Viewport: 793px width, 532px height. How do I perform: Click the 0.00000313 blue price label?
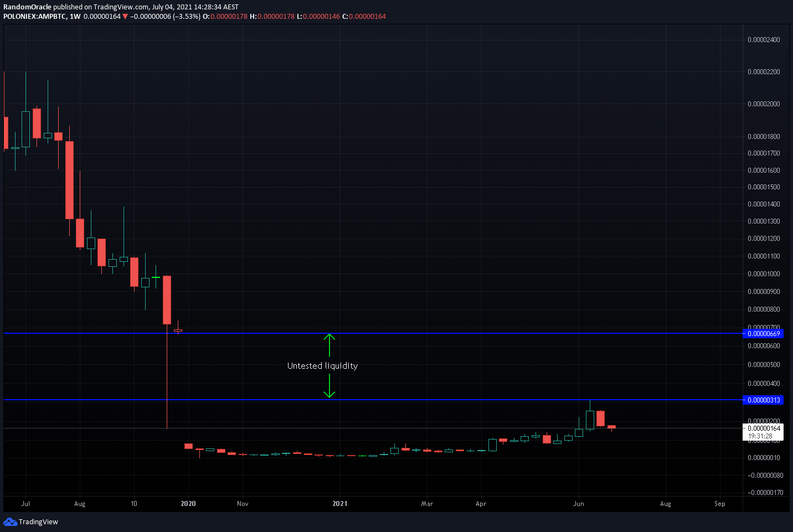(763, 400)
